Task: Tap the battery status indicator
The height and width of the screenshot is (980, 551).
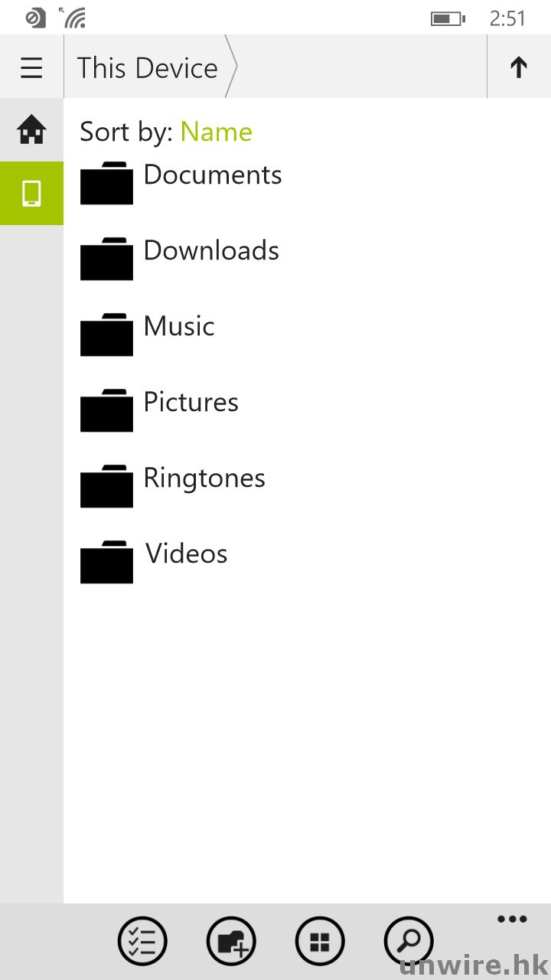Action: tap(448, 18)
